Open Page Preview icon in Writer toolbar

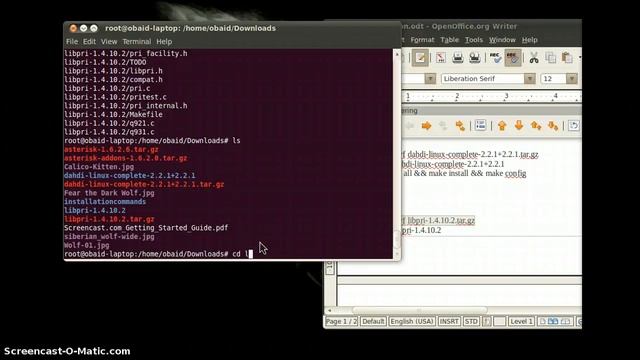(x=474, y=58)
